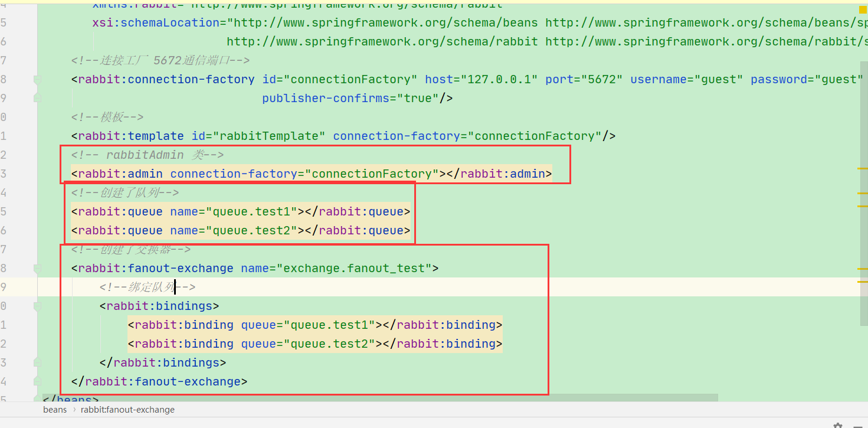Image resolution: width=868 pixels, height=428 pixels.
Task: Open the settings gear at bottom right
Action: click(x=837, y=425)
